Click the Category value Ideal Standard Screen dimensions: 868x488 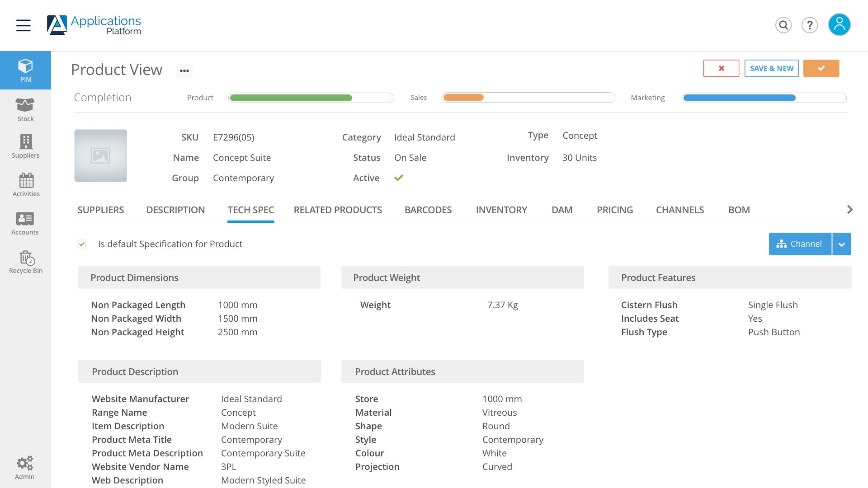tap(425, 137)
